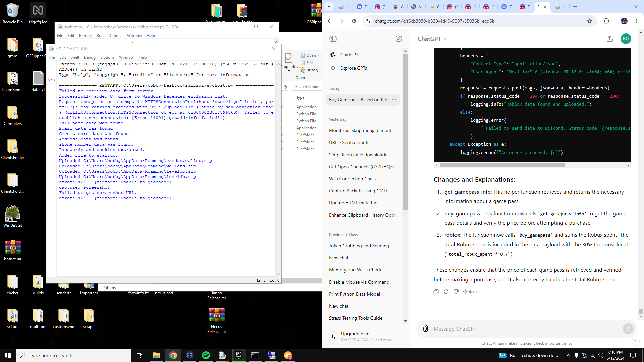Viewport: 644px width, 362px height.
Task: Open the Run menu in svchost.py editor
Action: click(x=100, y=36)
